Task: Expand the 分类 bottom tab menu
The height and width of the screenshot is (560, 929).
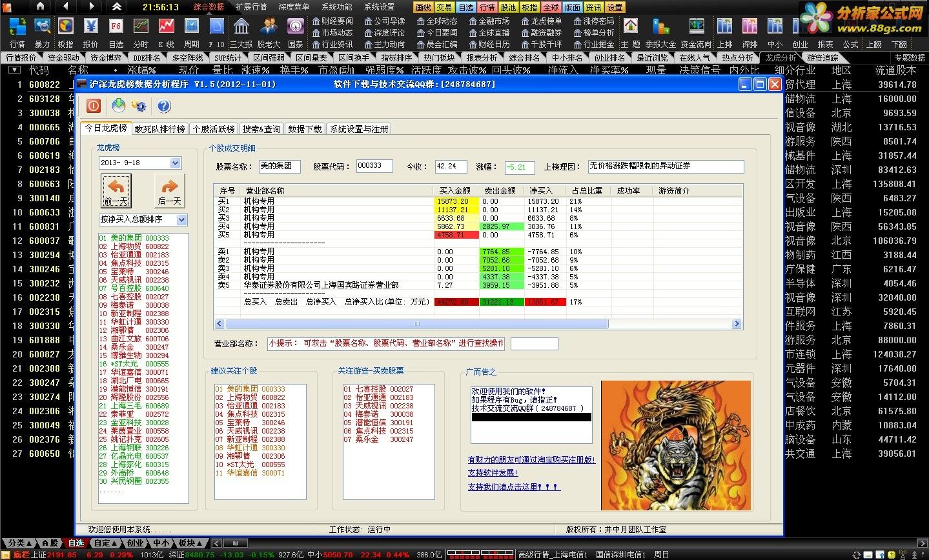Action: pyautogui.click(x=19, y=543)
